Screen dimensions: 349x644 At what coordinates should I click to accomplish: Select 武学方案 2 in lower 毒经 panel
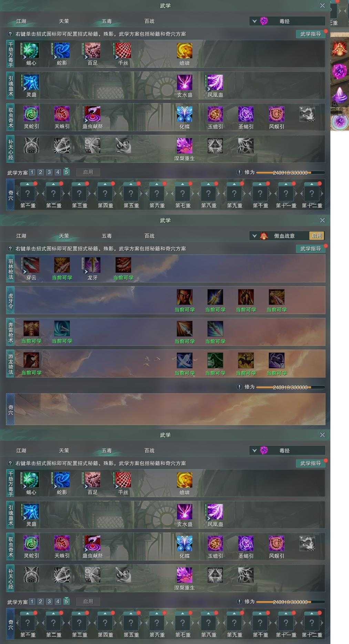(x=41, y=602)
